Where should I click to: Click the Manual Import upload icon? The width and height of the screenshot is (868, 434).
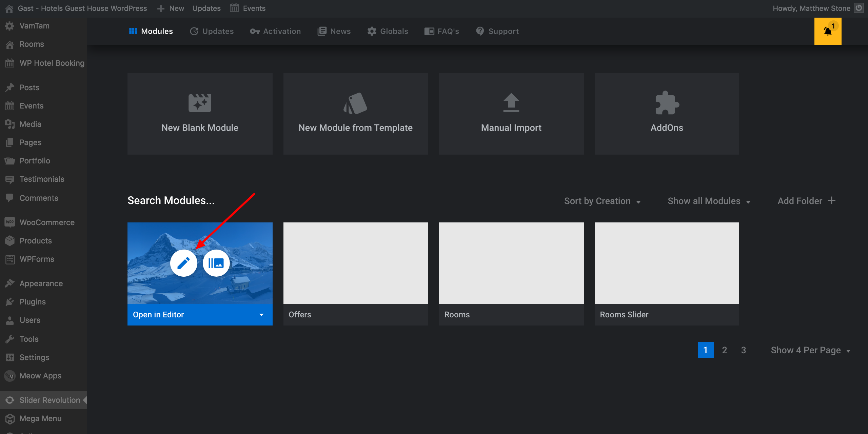511,103
